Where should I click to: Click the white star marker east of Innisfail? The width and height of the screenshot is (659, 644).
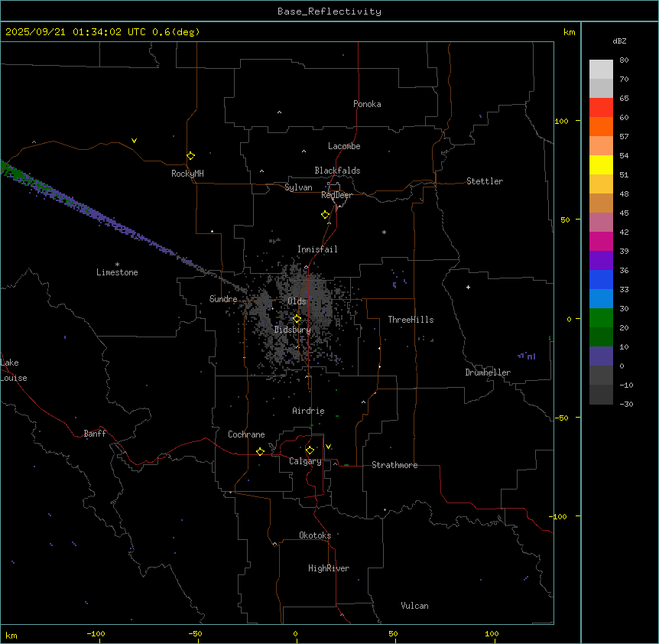[384, 232]
